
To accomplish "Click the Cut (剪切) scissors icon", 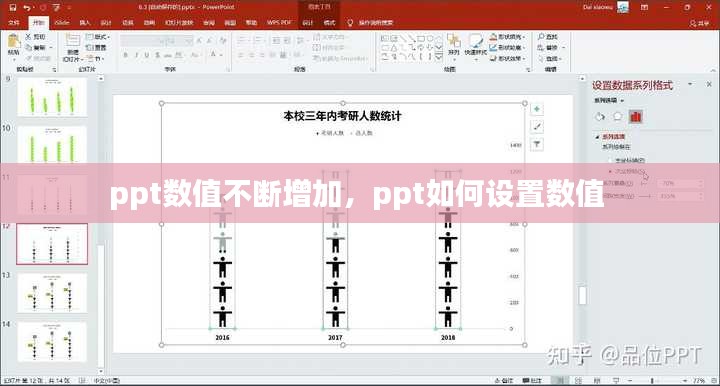I will tap(28, 36).
